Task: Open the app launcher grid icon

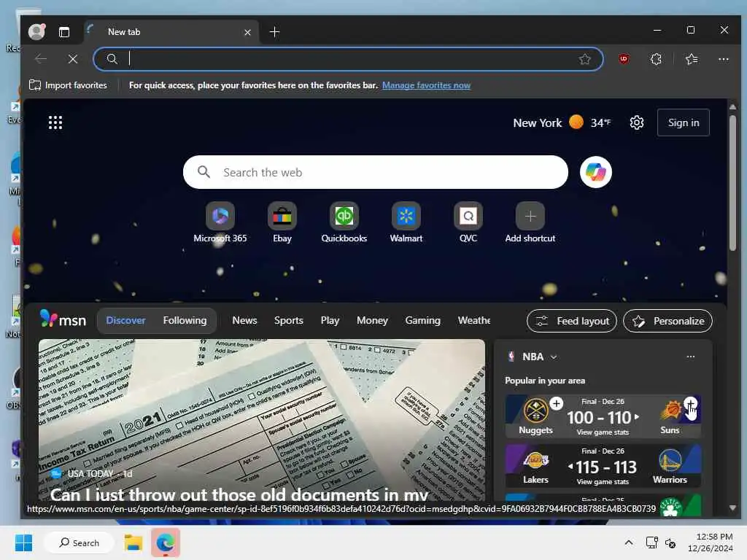Action: tap(55, 122)
